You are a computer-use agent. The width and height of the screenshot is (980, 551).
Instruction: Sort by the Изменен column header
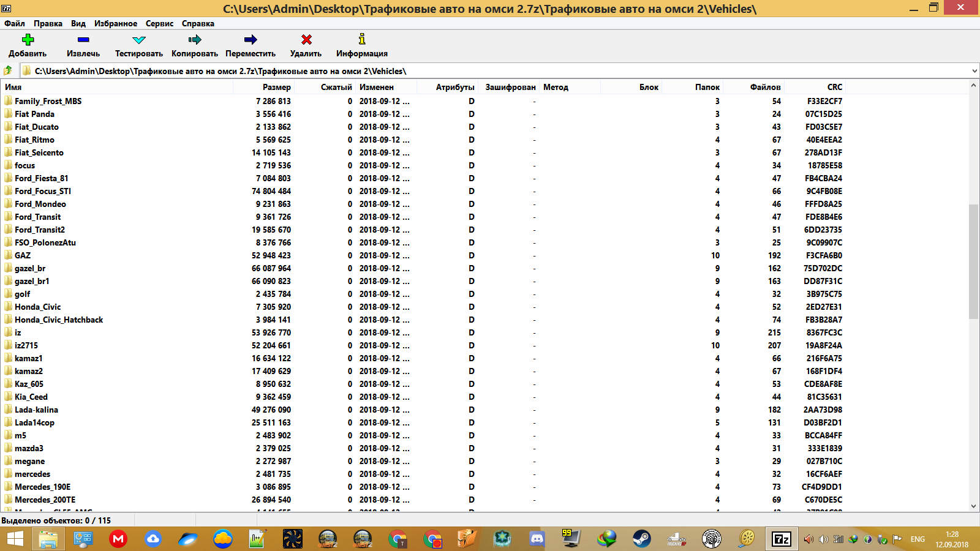[x=386, y=87]
